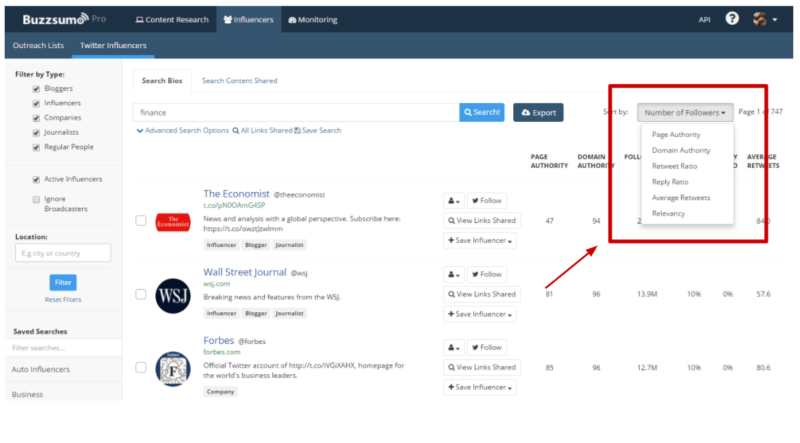View Links Shared for Wall Street Journal
Image resolution: width=800 pixels, height=443 pixels.
click(482, 294)
